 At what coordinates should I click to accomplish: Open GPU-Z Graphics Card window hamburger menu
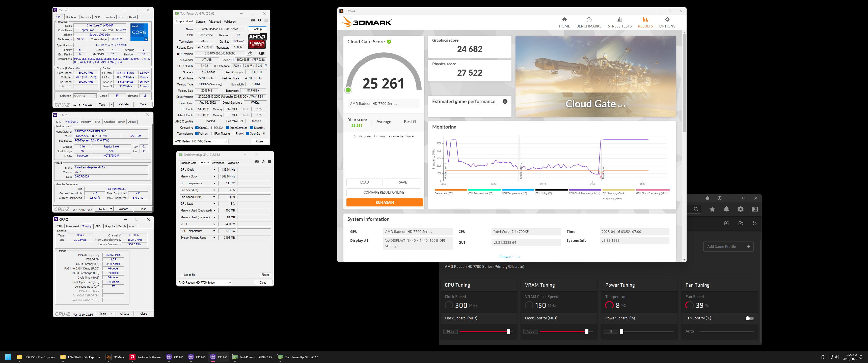point(266,20)
